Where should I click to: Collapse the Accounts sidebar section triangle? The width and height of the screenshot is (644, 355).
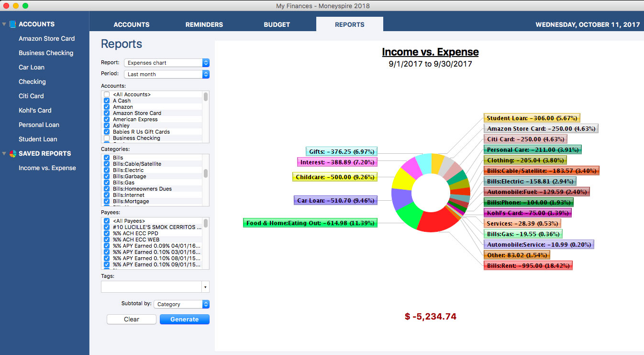click(x=4, y=24)
